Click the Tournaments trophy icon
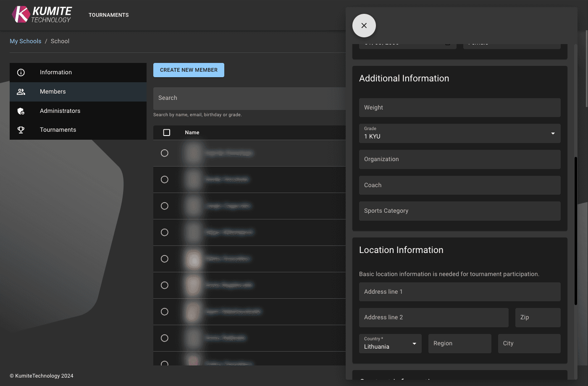The height and width of the screenshot is (386, 588). 21,130
